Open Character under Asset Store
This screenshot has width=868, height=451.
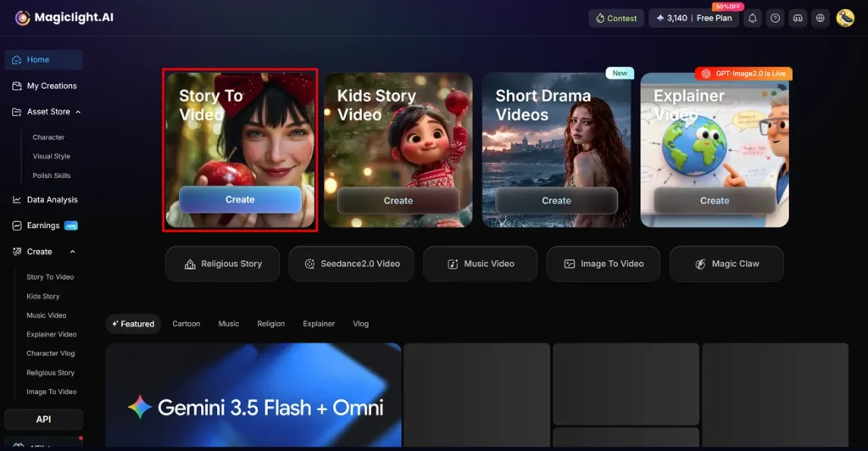(48, 137)
